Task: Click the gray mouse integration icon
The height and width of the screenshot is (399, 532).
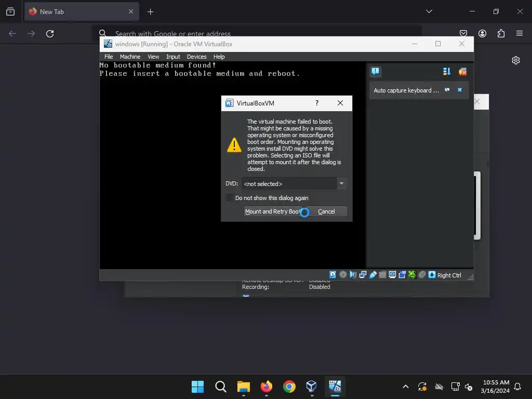Action: tap(422, 275)
